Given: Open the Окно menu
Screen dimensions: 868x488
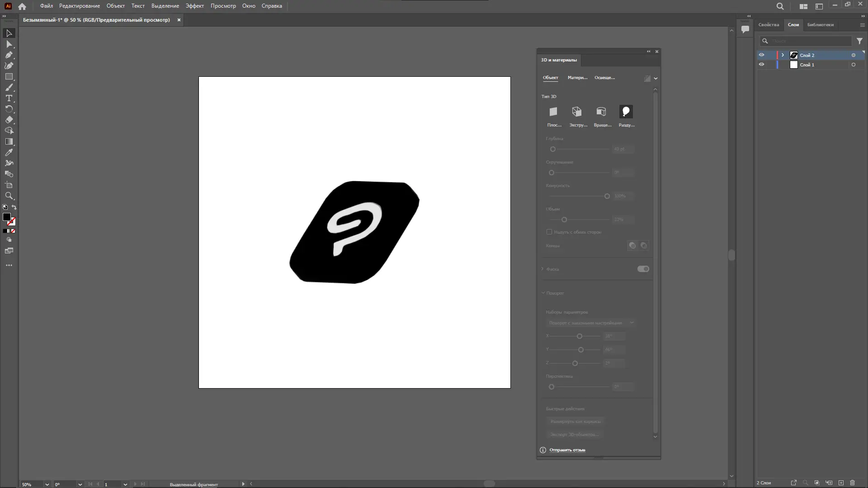Looking at the screenshot, I should (249, 6).
